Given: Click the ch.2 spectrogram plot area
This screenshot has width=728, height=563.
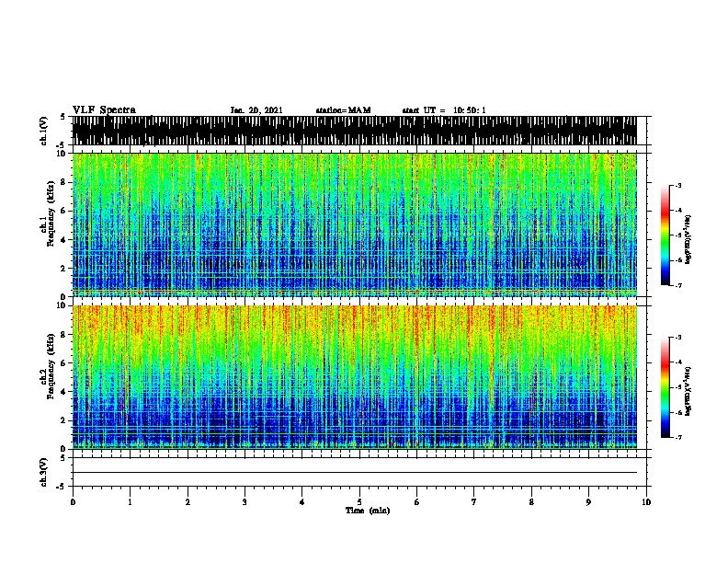Looking at the screenshot, I should pyautogui.click(x=355, y=377).
